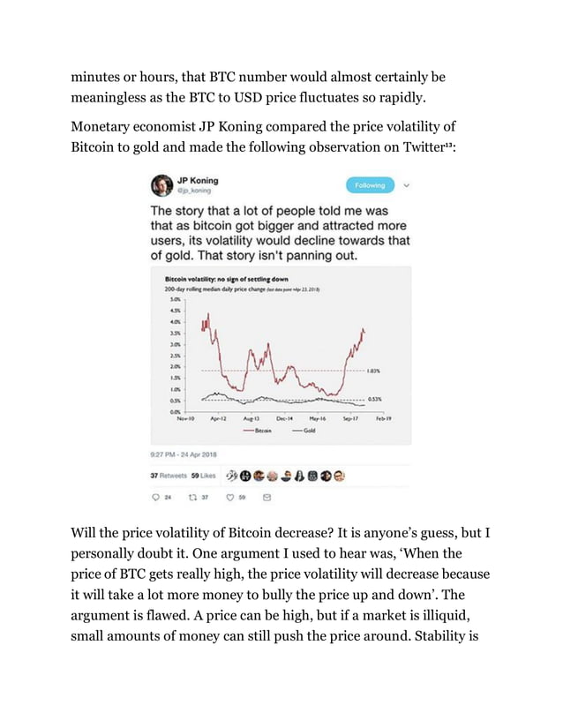The image size is (563, 728).
Task: Like the tweet with the heart icon
Action: 230,498
